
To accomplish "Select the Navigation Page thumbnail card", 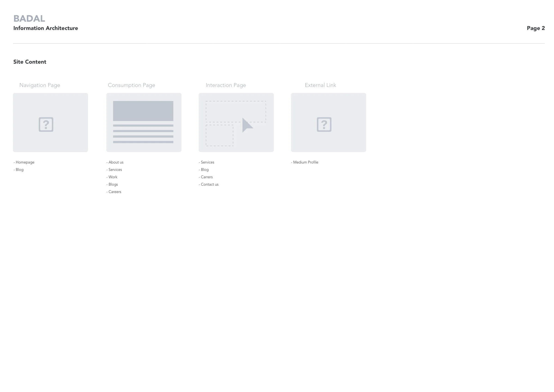I will (x=50, y=122).
